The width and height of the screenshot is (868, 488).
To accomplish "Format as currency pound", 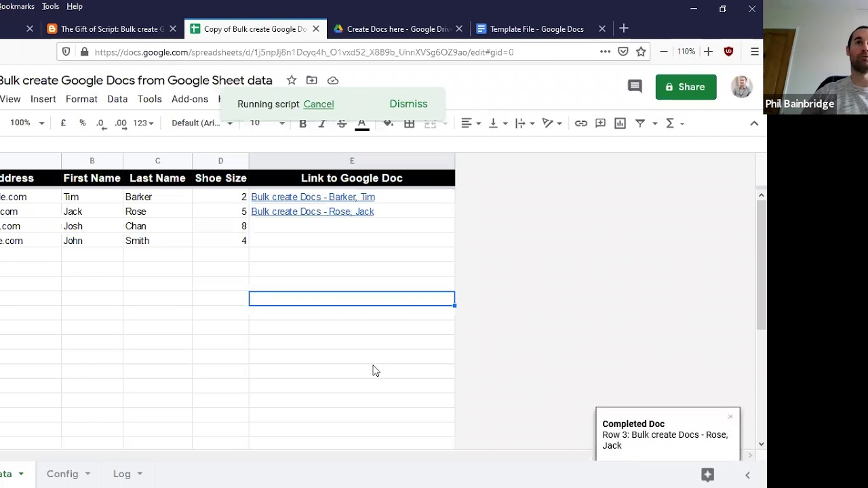I will coord(63,123).
